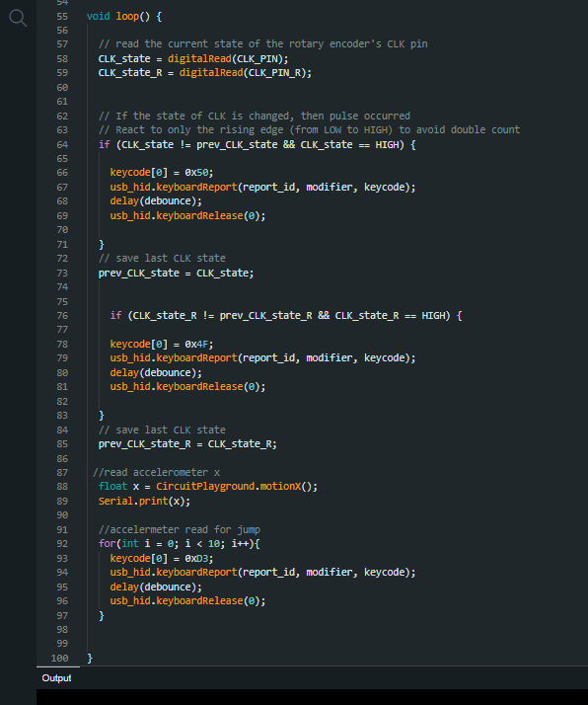
Task: Click keyboardReport call on line 94
Action: point(262,573)
